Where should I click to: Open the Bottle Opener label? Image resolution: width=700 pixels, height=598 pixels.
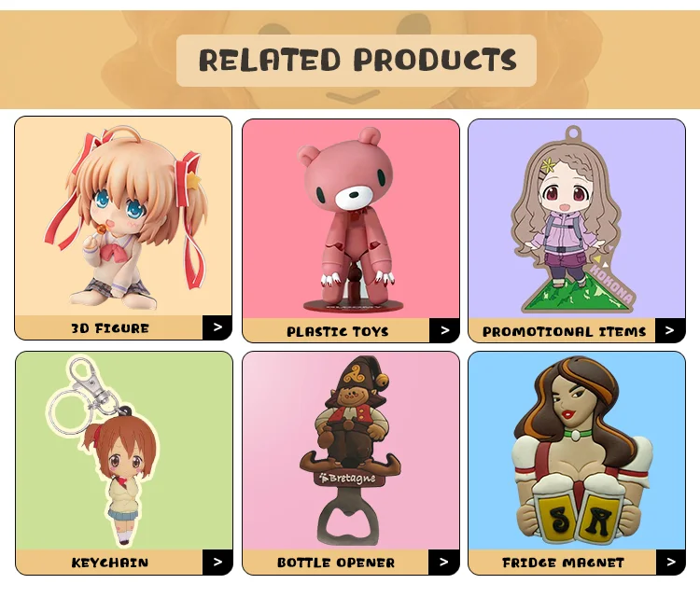(336, 563)
